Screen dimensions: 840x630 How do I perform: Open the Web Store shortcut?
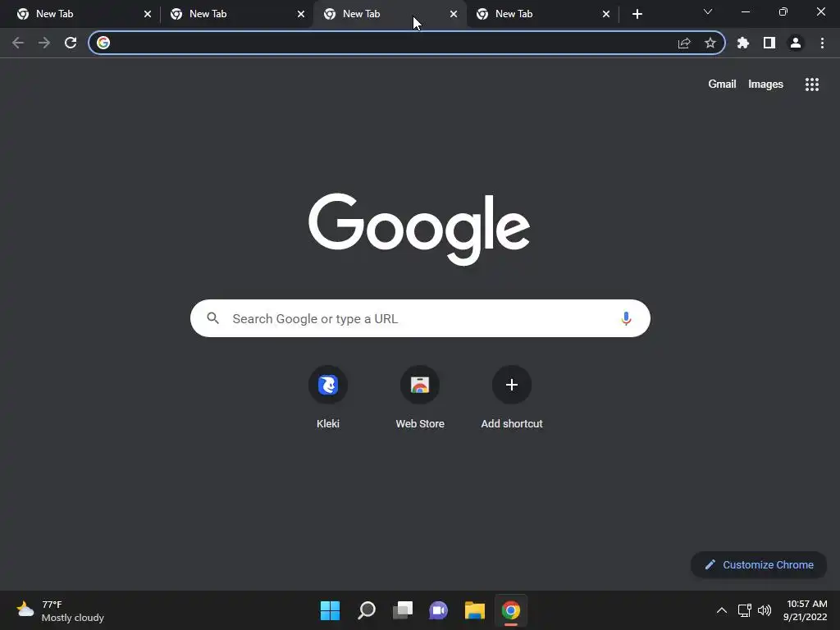(x=420, y=398)
